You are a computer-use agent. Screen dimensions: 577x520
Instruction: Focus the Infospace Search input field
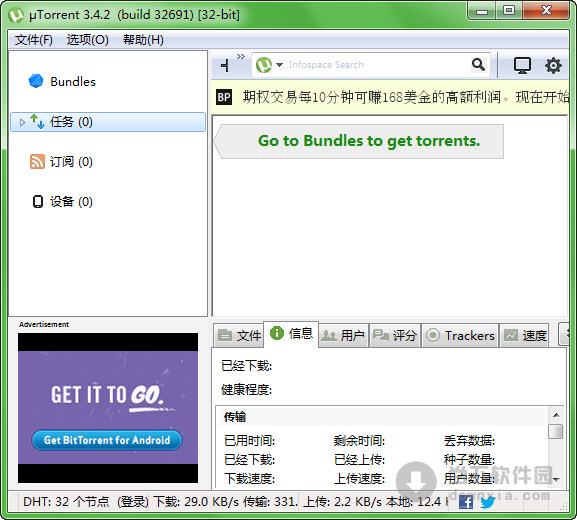click(x=376, y=65)
